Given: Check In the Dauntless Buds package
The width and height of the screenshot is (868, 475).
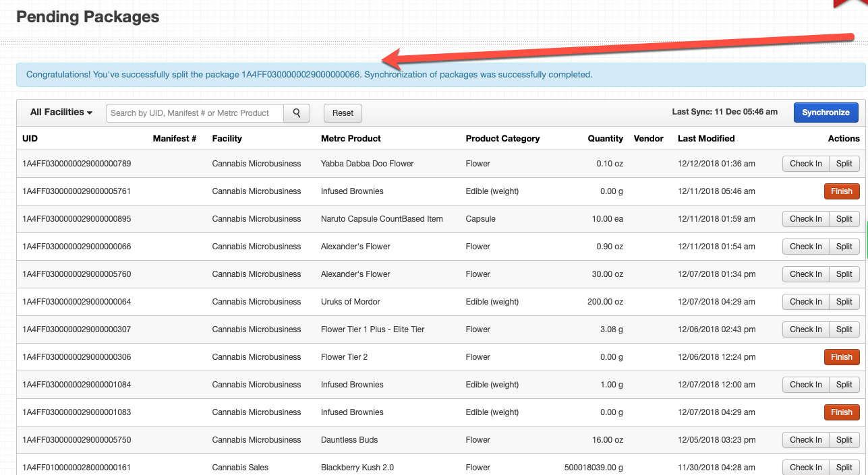Looking at the screenshot, I should click(805, 439).
